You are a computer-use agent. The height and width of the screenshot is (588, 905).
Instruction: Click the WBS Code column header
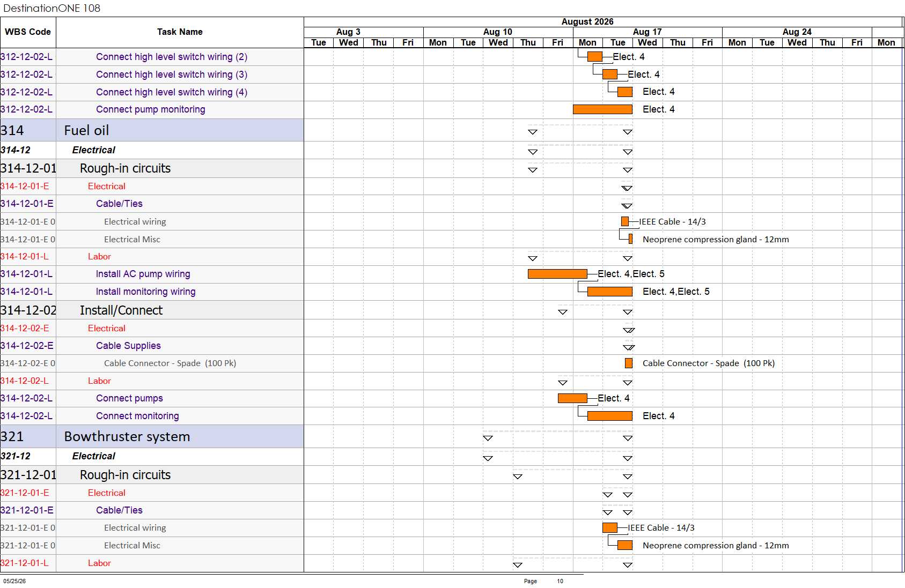point(28,32)
